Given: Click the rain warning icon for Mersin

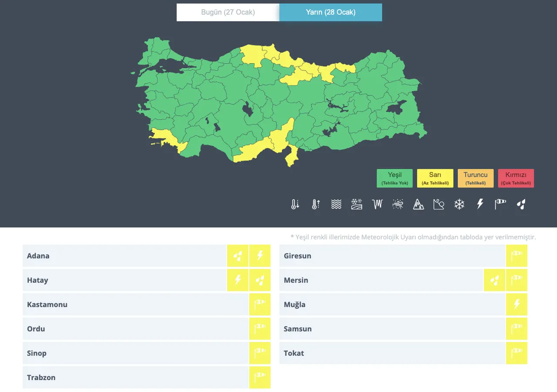Looking at the screenshot, I should point(494,280).
